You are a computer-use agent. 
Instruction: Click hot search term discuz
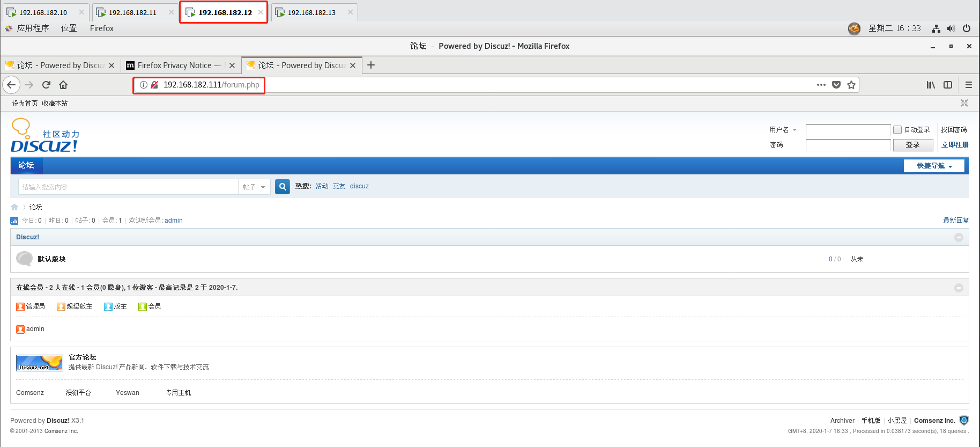[x=359, y=186]
